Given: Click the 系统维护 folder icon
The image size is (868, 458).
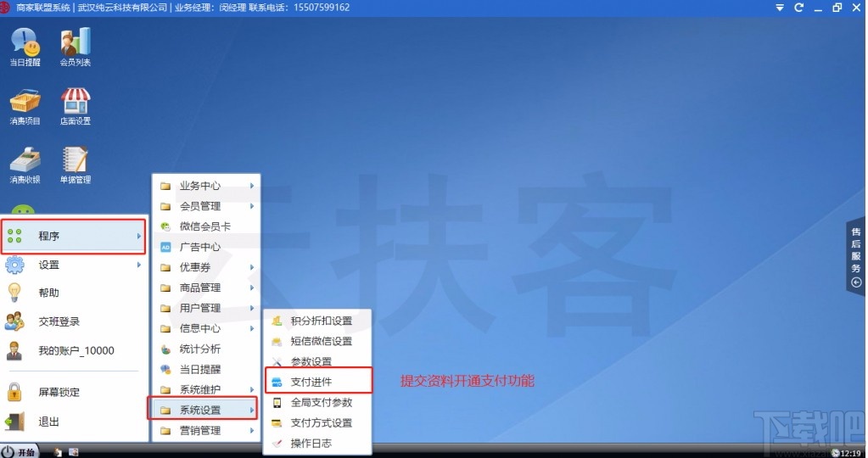Looking at the screenshot, I should tap(165, 390).
